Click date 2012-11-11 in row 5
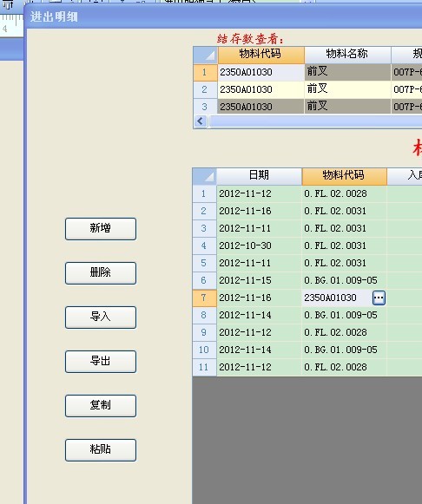The image size is (422, 504). click(x=260, y=263)
